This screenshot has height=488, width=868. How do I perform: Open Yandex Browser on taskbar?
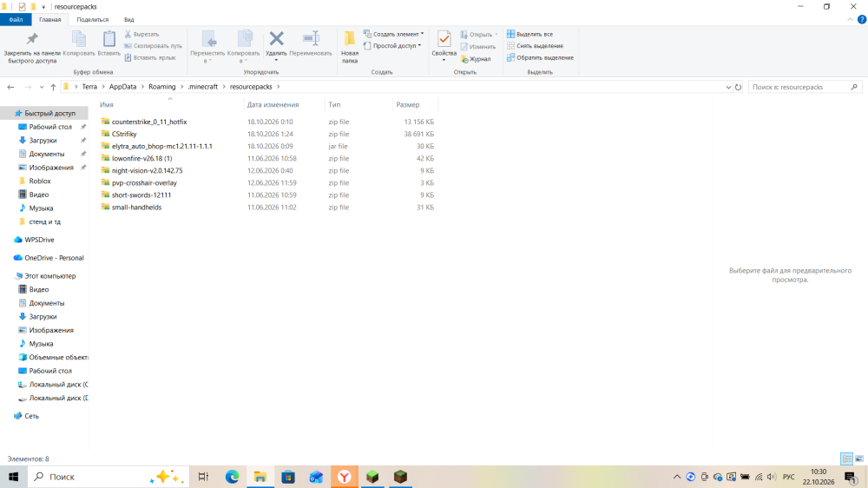point(345,477)
